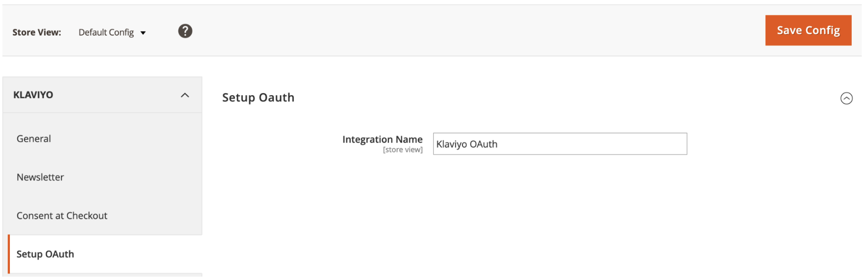The width and height of the screenshot is (868, 277).
Task: Save the configuration with Save Config
Action: 808,31
